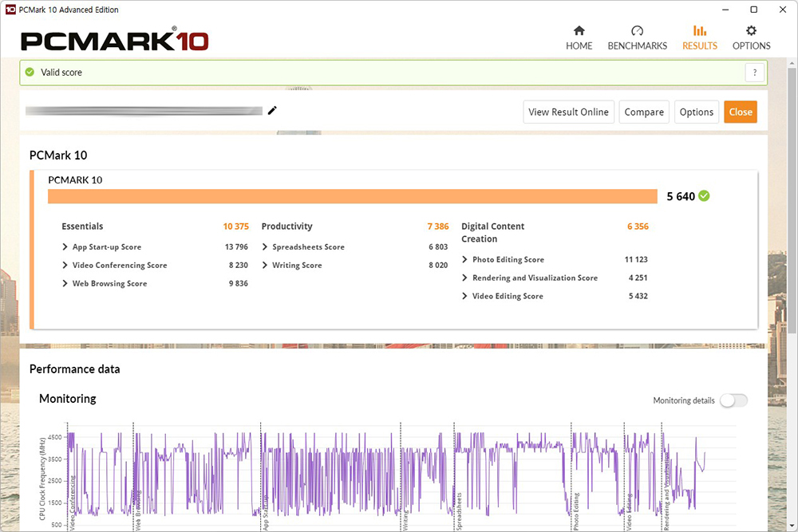Image resolution: width=798 pixels, height=532 pixels.
Task: Click the PCMark 10 app icon in title bar
Action: (10, 10)
